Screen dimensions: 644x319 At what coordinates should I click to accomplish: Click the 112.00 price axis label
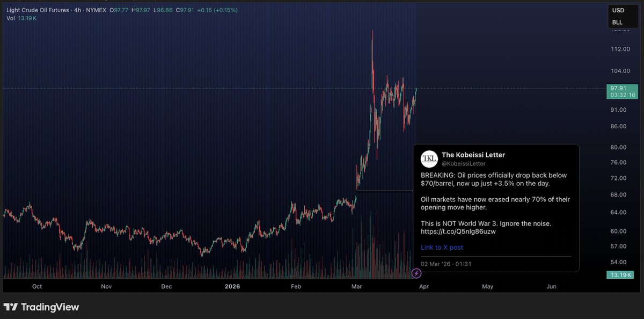coord(620,49)
